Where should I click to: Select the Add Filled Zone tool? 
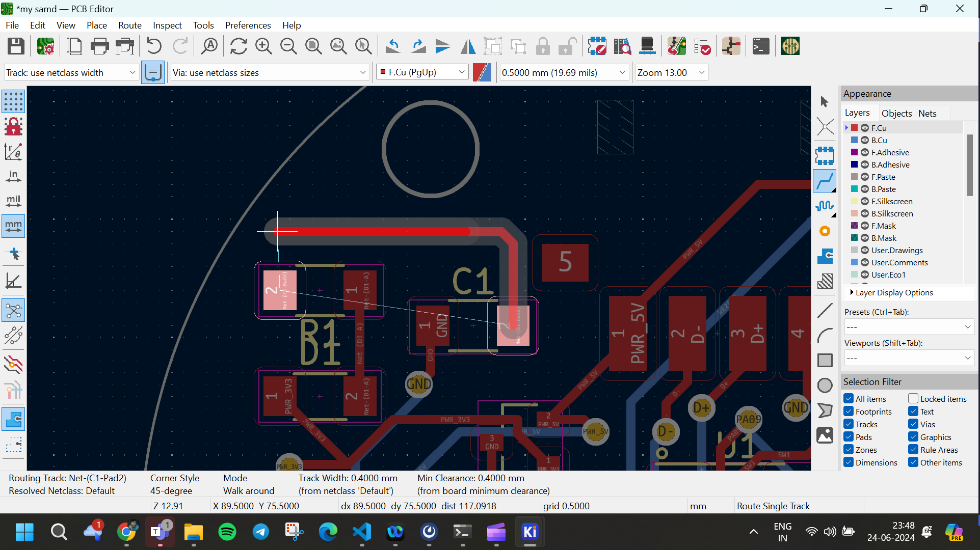[x=825, y=256]
